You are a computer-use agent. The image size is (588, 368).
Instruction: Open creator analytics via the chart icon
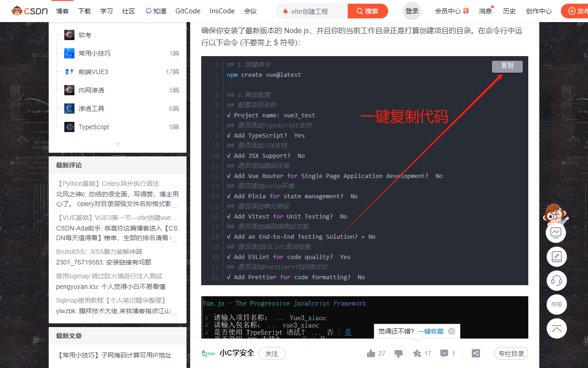click(556, 233)
